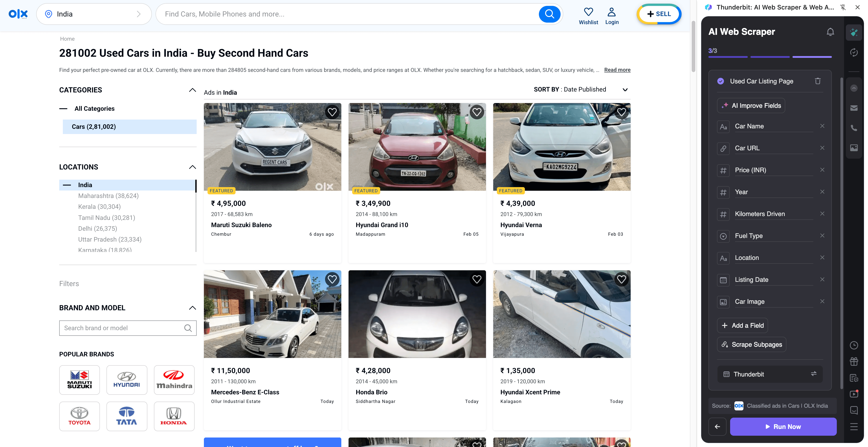
Task: Open the Home breadcrumb link
Action: (x=67, y=38)
